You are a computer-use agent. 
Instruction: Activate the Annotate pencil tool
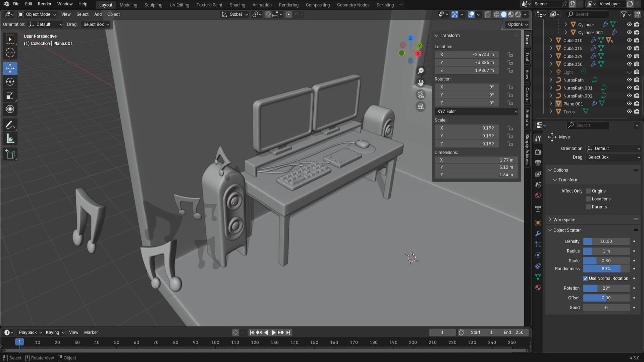click(x=10, y=125)
